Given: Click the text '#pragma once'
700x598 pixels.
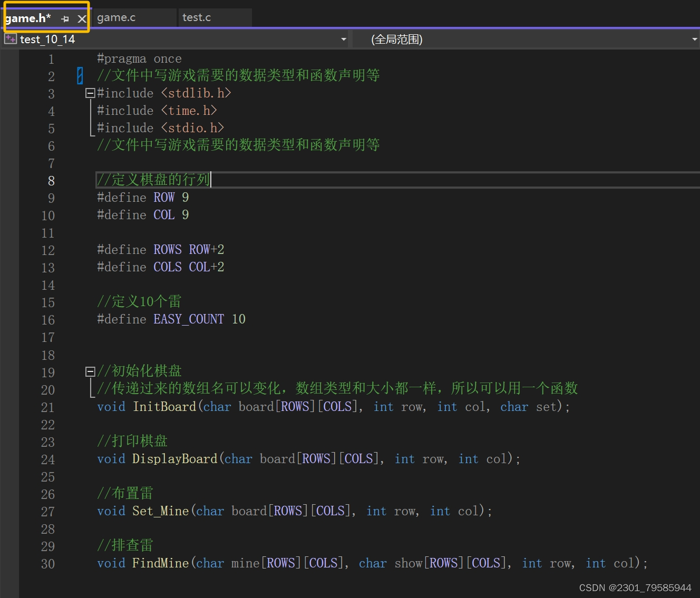Looking at the screenshot, I should point(139,58).
